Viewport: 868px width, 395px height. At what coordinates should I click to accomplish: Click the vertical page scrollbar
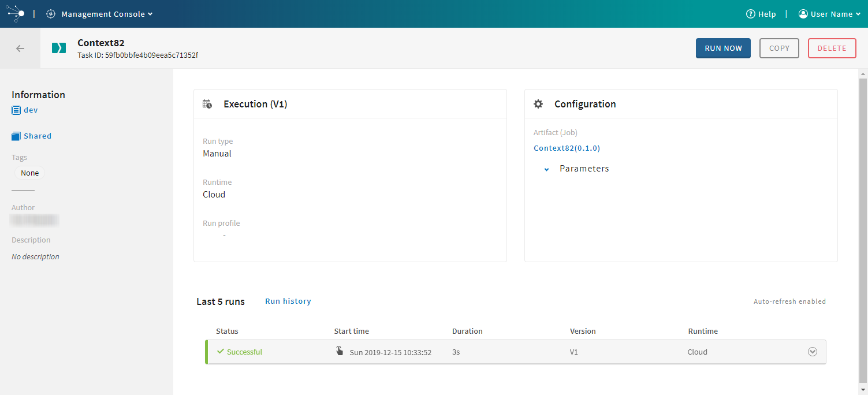pos(863,231)
